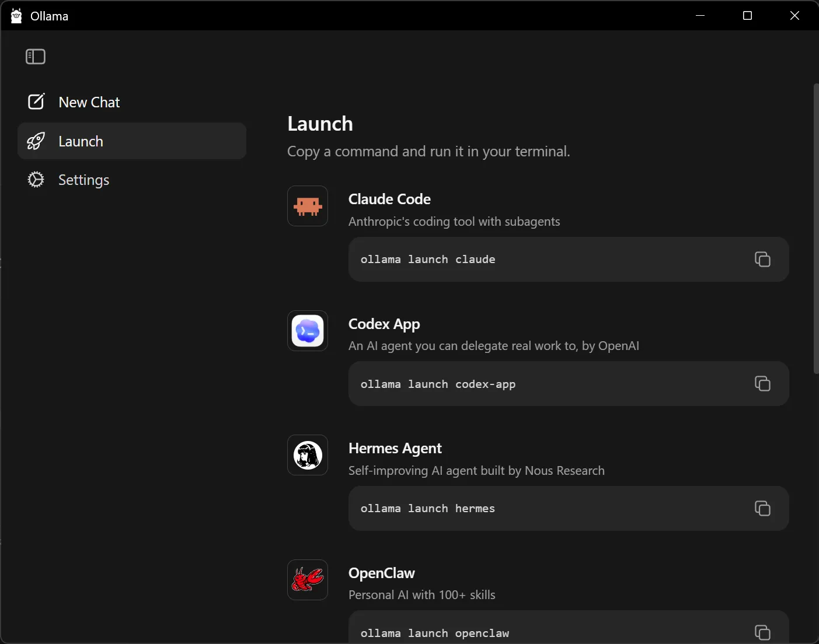This screenshot has width=819, height=644.
Task: Click the Hermes Agent heading
Action: coord(395,448)
